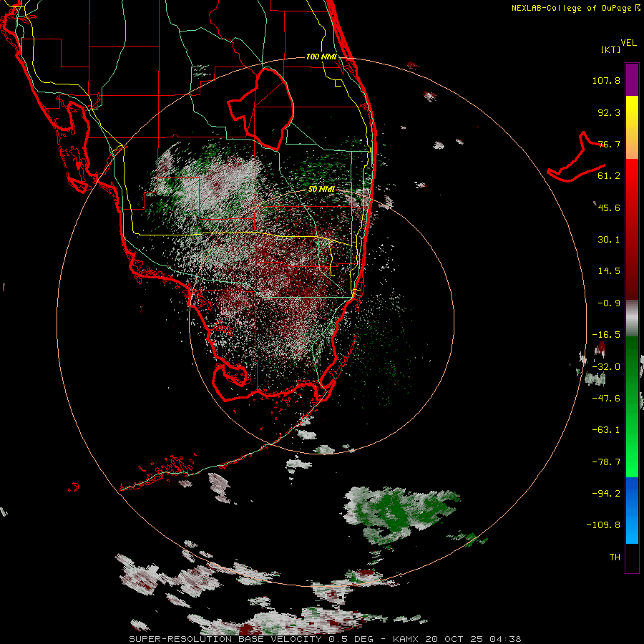
Task: Select the -109.8 value on the velocity scale
Action: tap(603, 525)
